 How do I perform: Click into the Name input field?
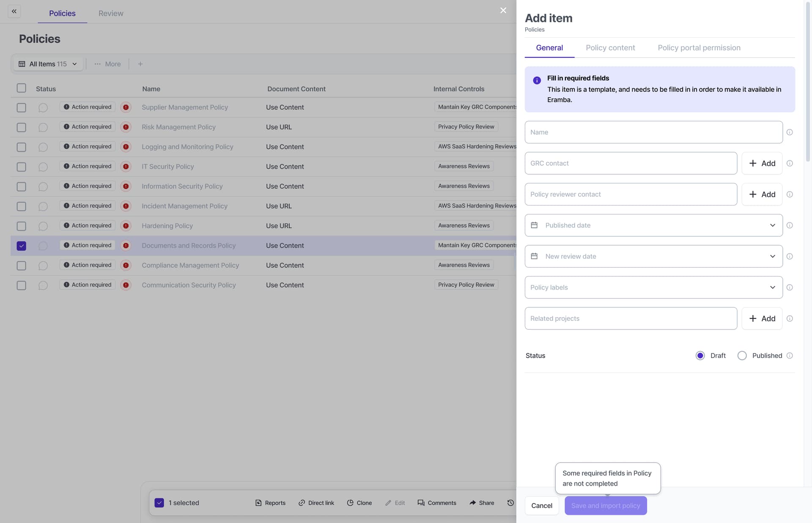pos(653,132)
